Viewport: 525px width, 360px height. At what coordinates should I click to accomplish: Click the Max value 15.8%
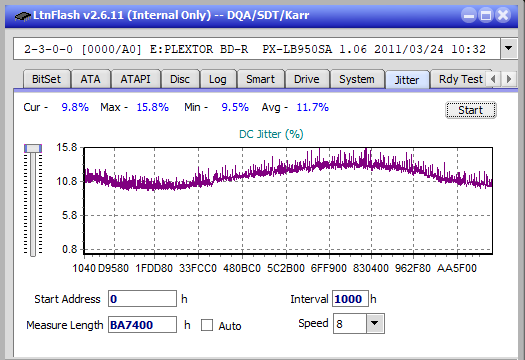point(153,107)
